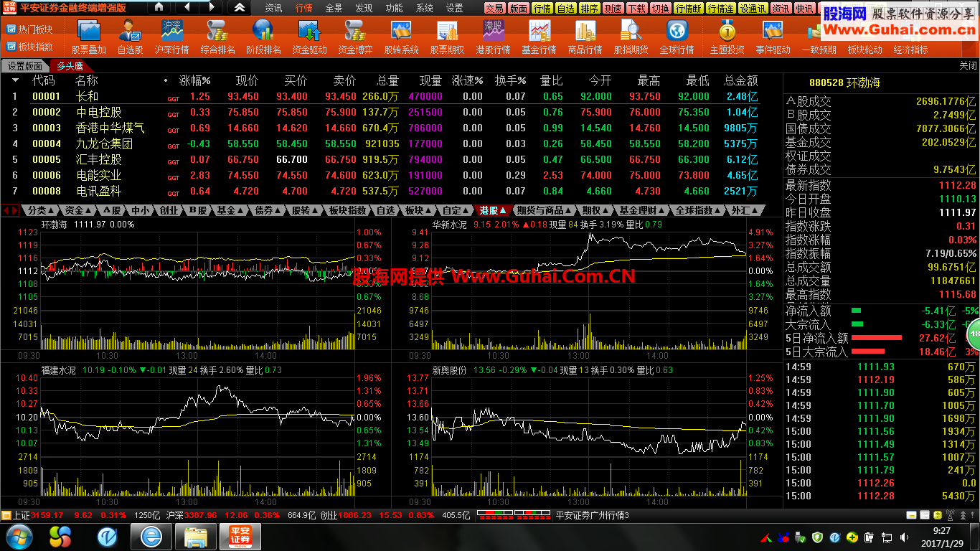Click 华新水泥 chart title

tap(450, 225)
